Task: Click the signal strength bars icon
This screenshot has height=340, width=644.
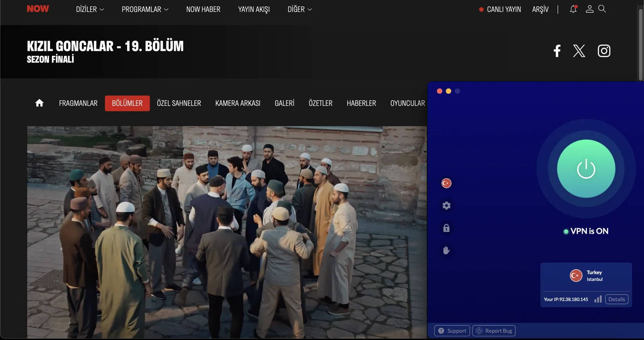Action: (x=598, y=299)
